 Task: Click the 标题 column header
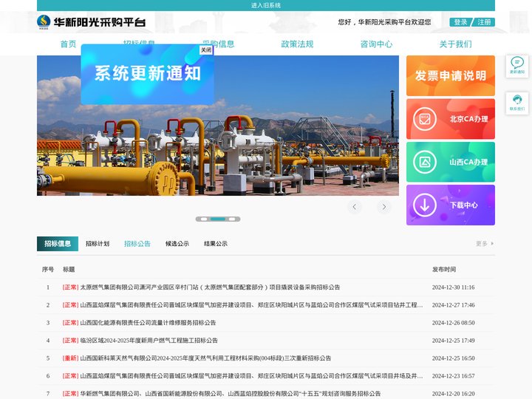click(x=69, y=270)
